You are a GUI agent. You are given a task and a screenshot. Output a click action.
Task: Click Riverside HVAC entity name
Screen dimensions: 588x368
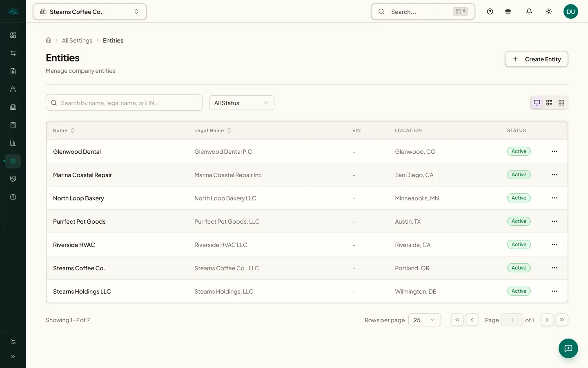[x=74, y=245]
